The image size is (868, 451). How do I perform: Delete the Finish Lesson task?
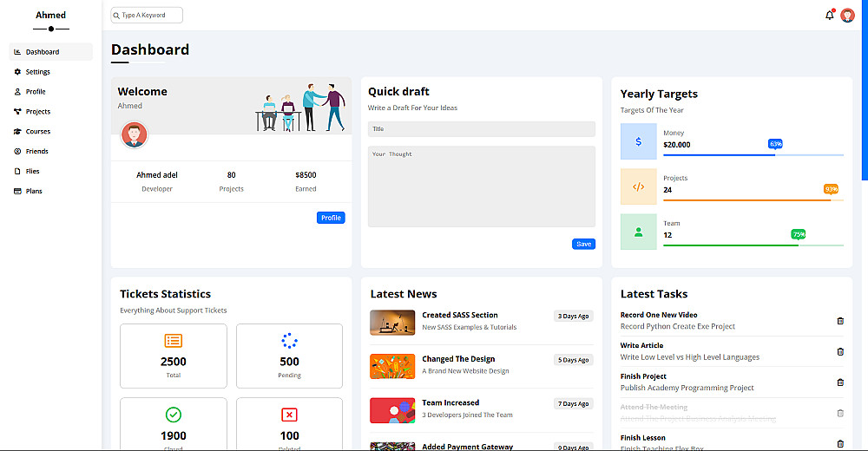(x=840, y=443)
